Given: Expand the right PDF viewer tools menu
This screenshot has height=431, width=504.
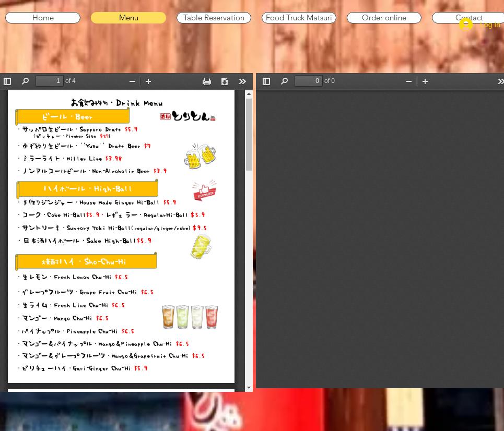Looking at the screenshot, I should coord(500,81).
